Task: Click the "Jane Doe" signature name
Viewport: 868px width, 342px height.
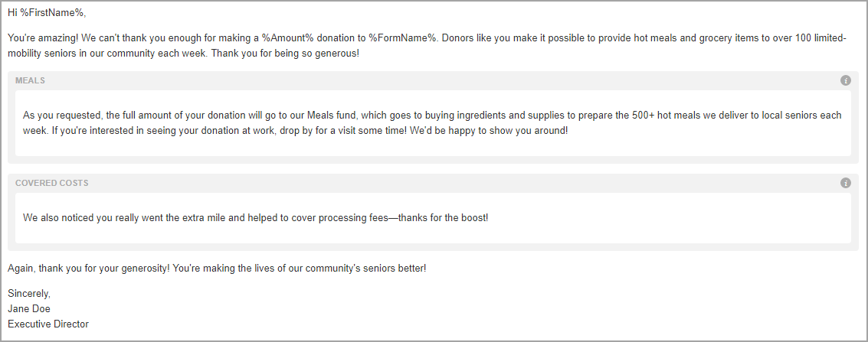Action: click(x=29, y=309)
